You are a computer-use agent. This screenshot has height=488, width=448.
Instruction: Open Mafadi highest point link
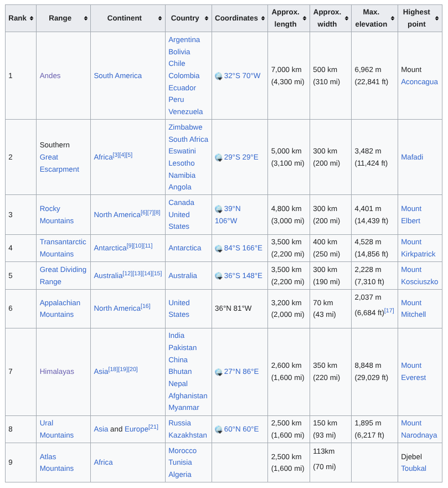(x=412, y=157)
